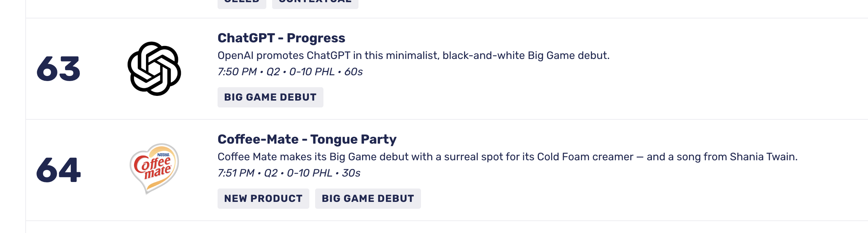Select the partially visible Contextual tag
The width and height of the screenshot is (868, 233).
point(315,3)
